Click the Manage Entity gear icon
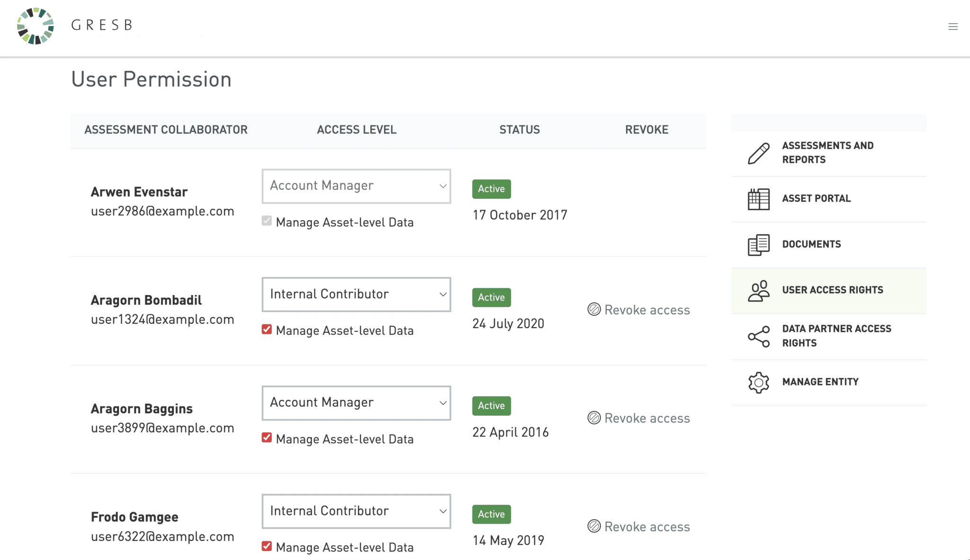The width and height of the screenshot is (970, 560). point(758,382)
